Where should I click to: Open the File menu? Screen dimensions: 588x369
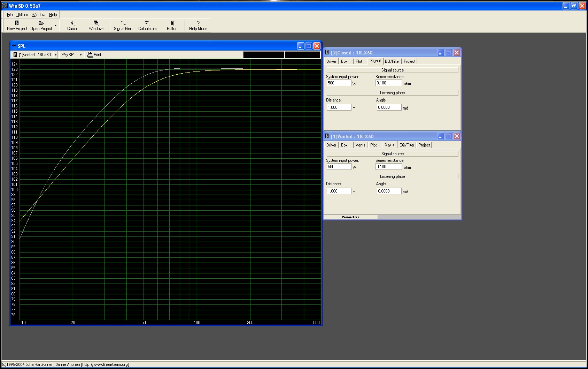(10, 15)
